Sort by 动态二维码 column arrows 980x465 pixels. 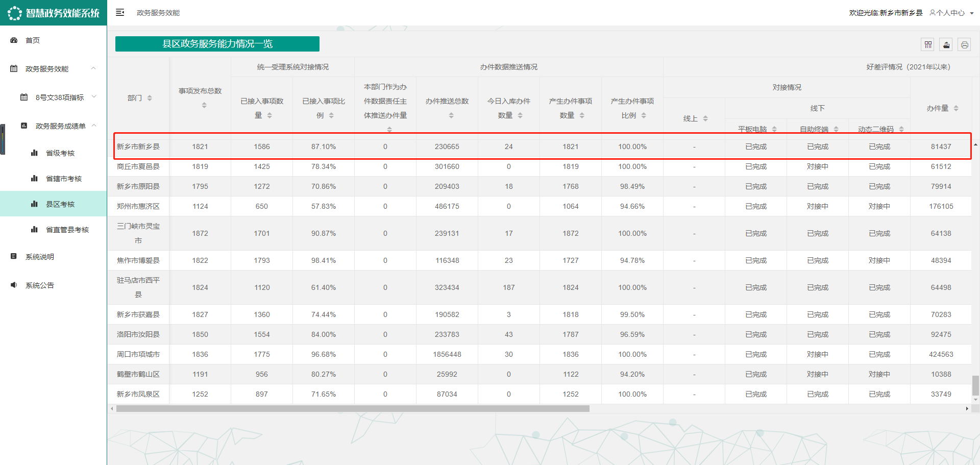(901, 129)
